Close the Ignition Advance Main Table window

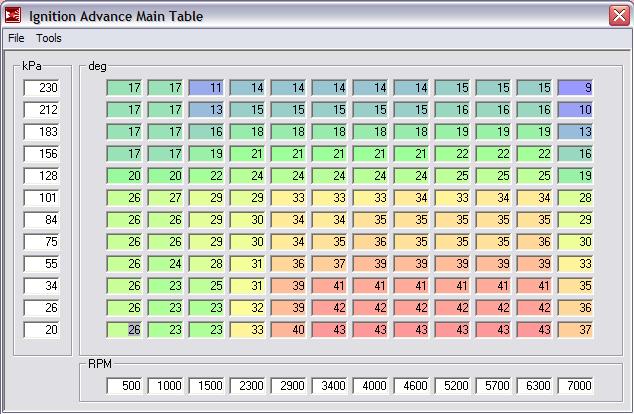coord(619,15)
